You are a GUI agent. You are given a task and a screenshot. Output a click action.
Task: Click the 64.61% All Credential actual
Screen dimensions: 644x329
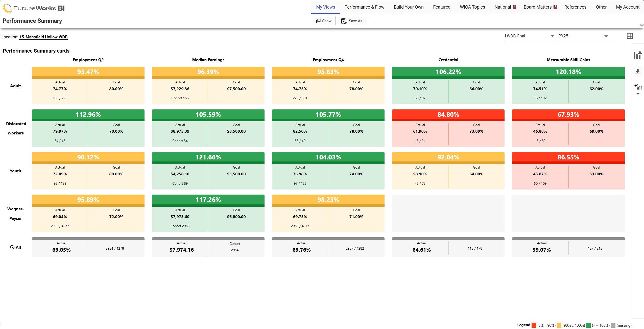[421, 250]
